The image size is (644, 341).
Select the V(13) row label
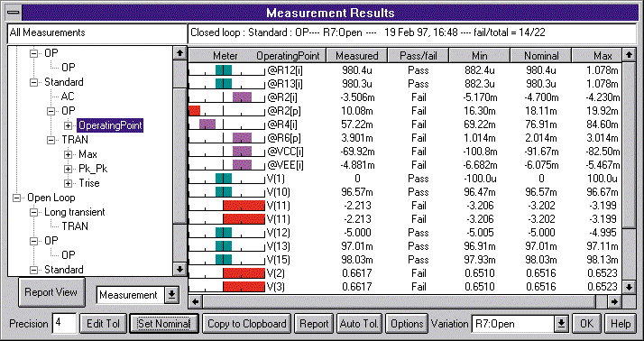click(279, 246)
